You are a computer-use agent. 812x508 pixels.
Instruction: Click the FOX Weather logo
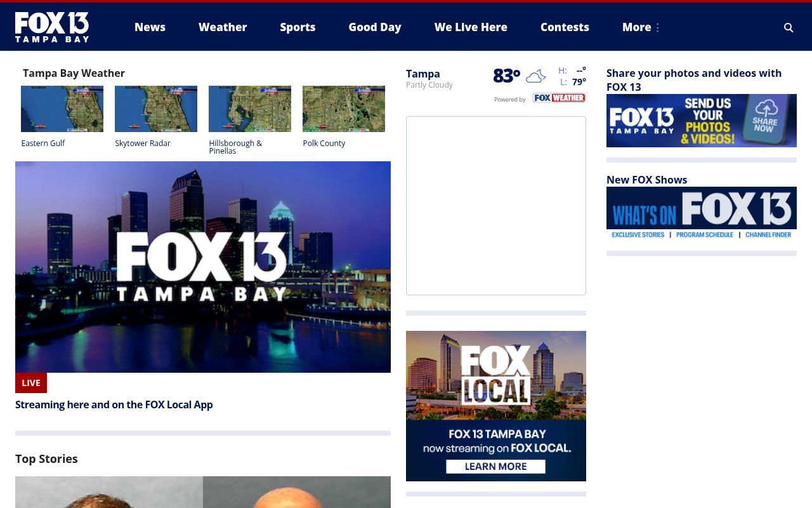click(x=559, y=98)
